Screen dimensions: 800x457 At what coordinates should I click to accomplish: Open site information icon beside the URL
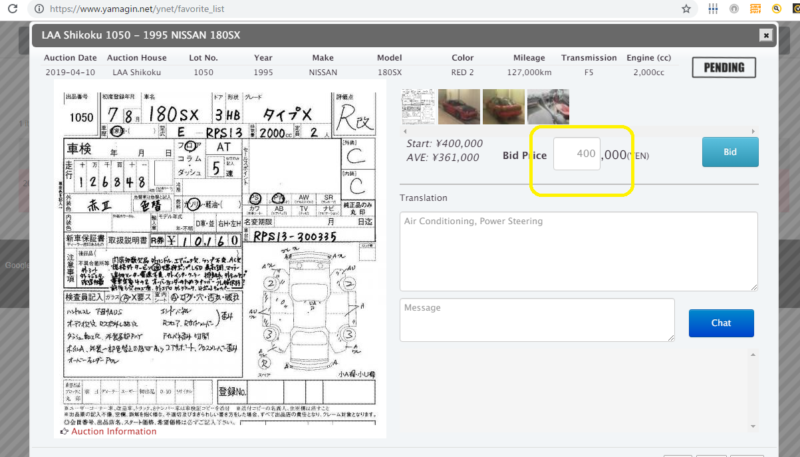[39, 9]
